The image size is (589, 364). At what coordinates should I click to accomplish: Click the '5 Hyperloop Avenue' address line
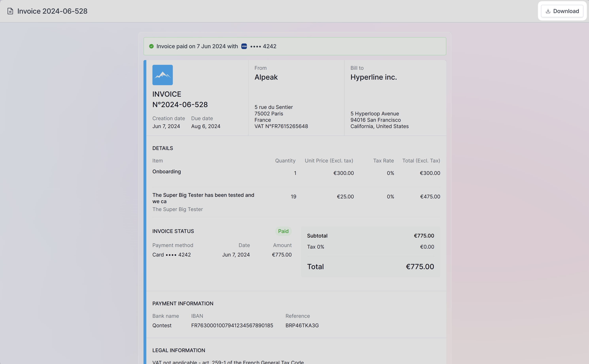(375, 114)
